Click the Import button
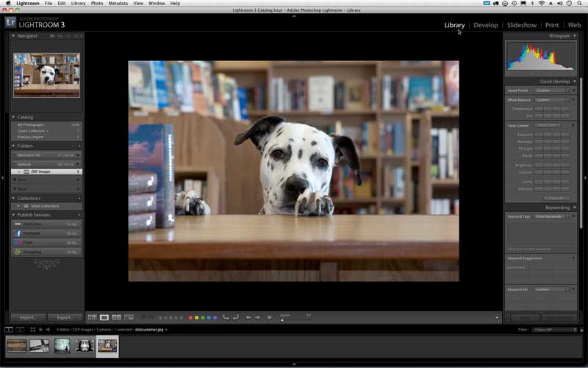Viewport: 588px width, 368px height. coord(28,317)
